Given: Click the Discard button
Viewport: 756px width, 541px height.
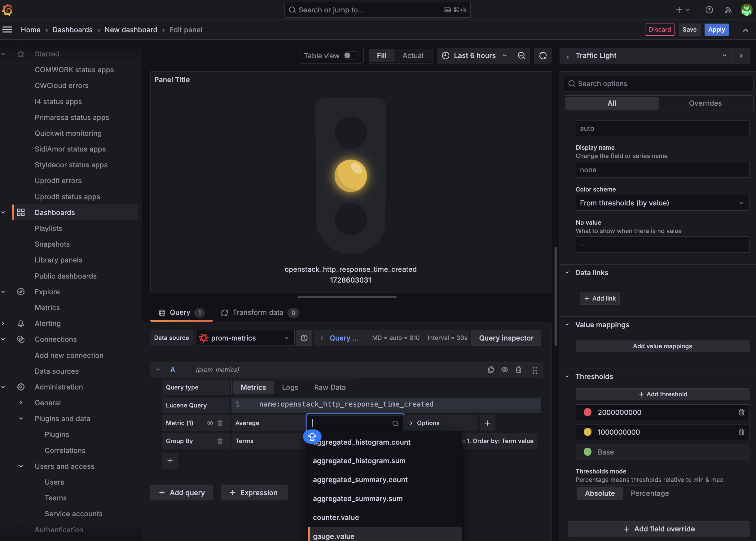Looking at the screenshot, I should point(660,30).
